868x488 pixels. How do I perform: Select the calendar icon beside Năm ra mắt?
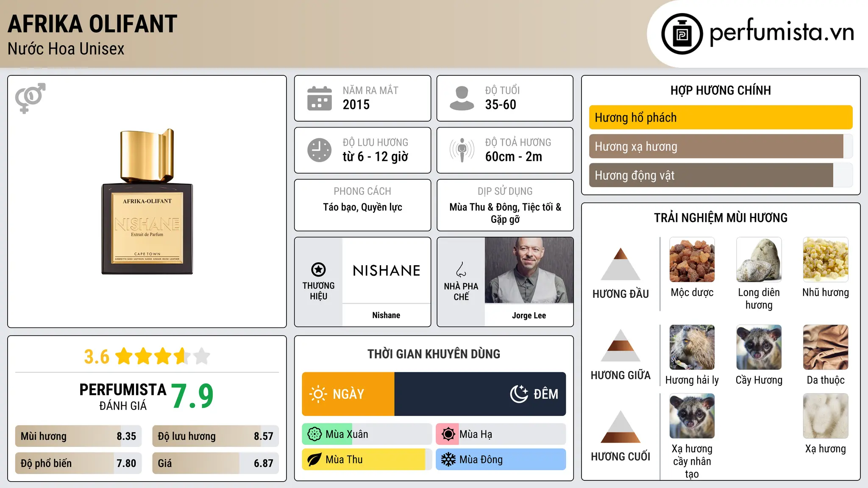coord(320,98)
